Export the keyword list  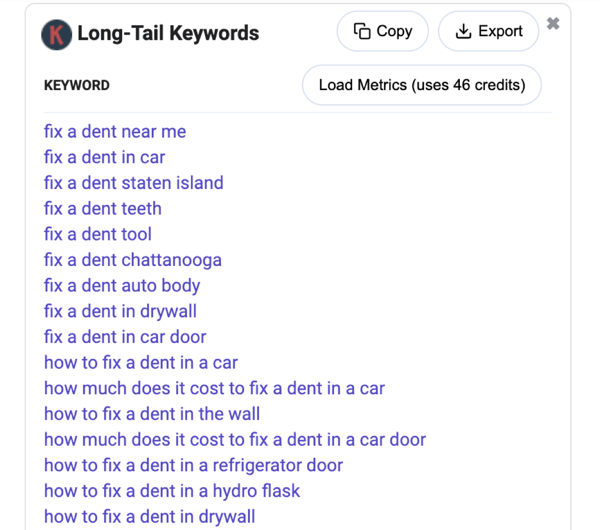tap(488, 31)
